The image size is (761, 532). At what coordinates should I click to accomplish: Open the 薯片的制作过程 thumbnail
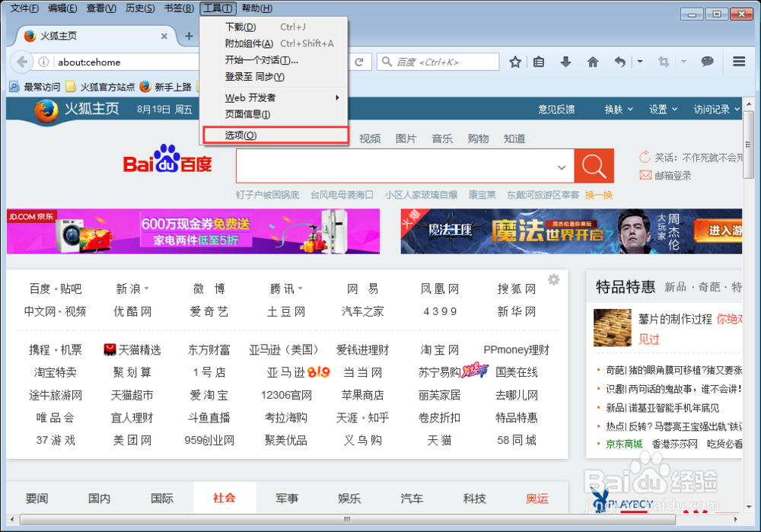(613, 327)
